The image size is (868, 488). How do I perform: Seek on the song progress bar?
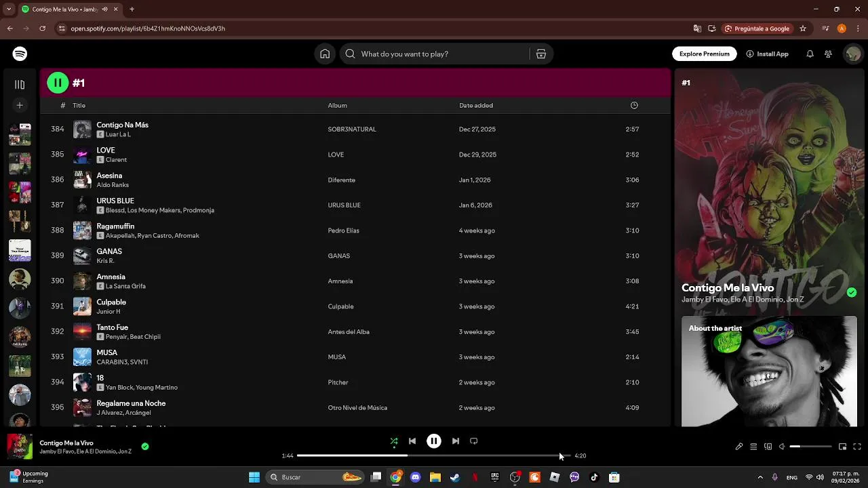coord(434,455)
